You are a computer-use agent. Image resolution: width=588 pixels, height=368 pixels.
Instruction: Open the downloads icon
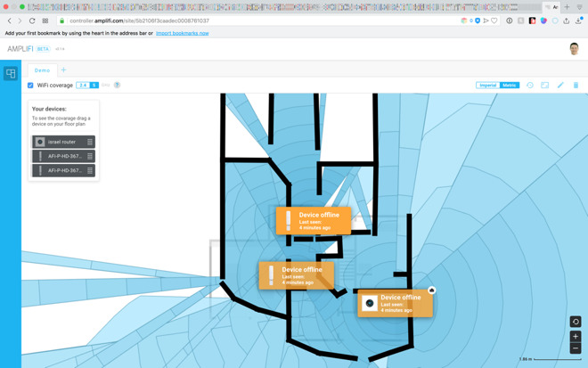tap(578, 21)
